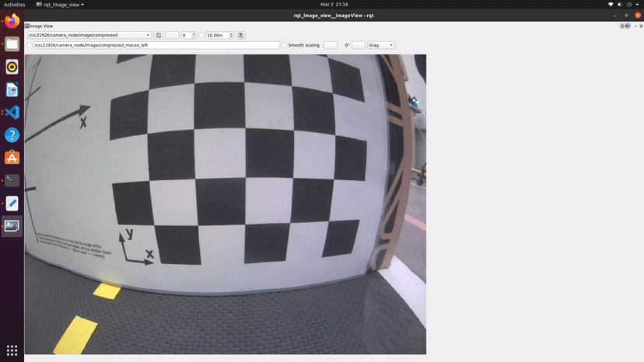
Task: Click the rotate image left button
Action: pyautogui.click(x=331, y=45)
